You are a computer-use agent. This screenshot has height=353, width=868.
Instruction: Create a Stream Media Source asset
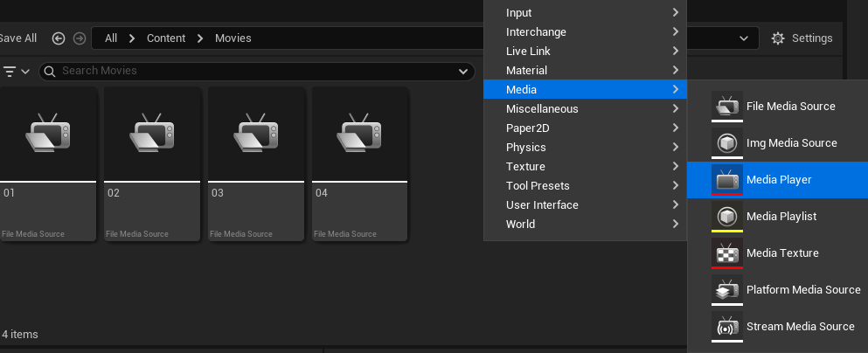(778, 327)
